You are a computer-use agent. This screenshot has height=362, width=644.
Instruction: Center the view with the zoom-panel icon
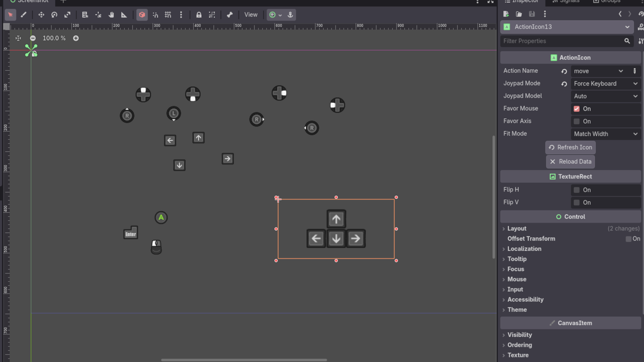tap(18, 38)
